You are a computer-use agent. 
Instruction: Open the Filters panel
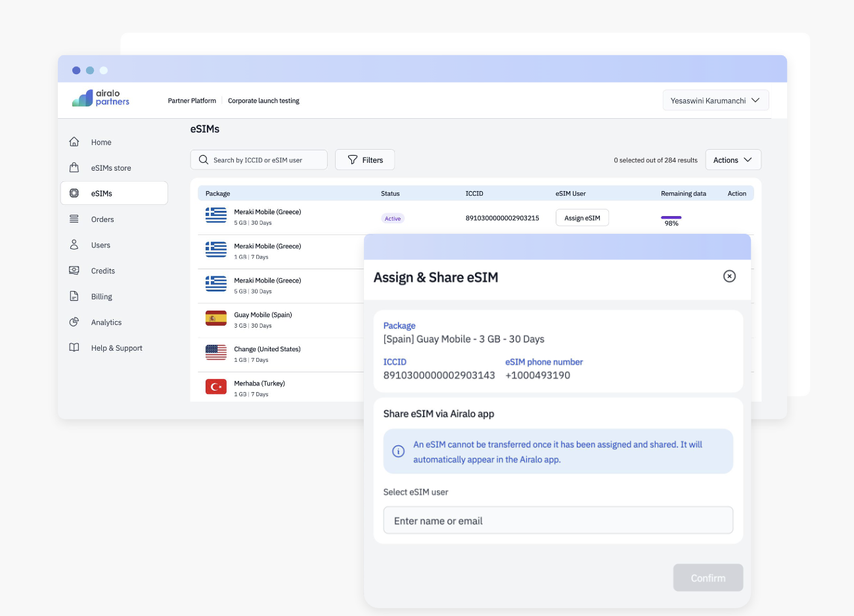pos(365,160)
